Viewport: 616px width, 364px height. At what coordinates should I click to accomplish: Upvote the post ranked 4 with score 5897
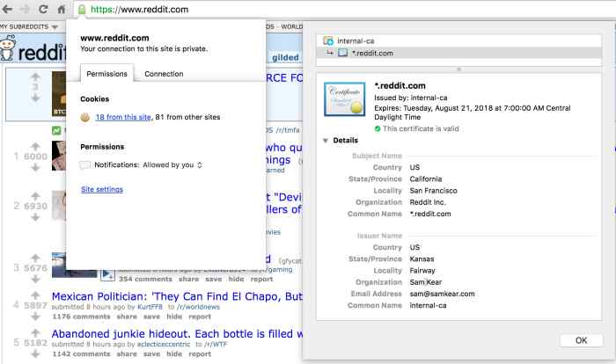coord(36,295)
